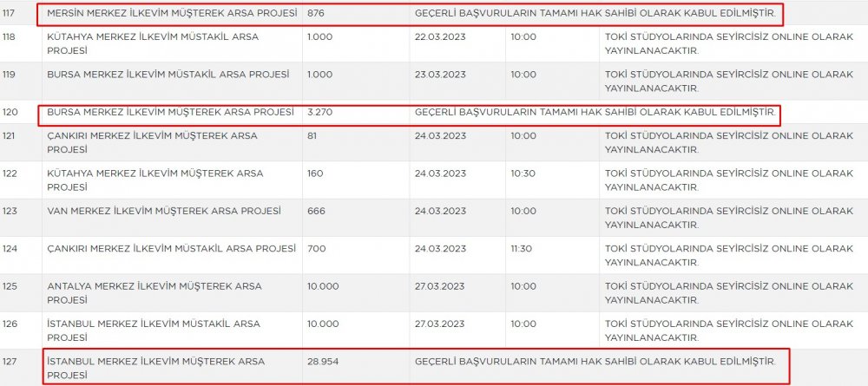Screen dimensions: 868x386
Task: Click the TOKİ studio note in row 124
Action: click(x=729, y=255)
